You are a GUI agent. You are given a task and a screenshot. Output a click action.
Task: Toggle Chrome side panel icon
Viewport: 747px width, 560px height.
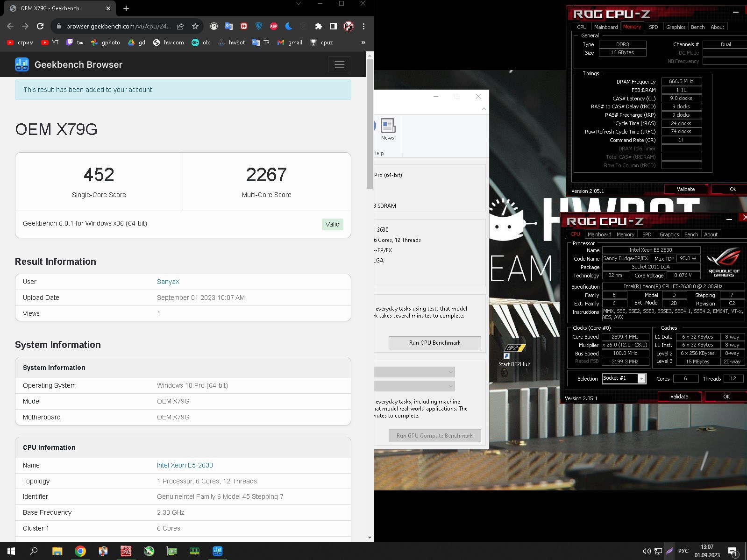[x=334, y=26]
